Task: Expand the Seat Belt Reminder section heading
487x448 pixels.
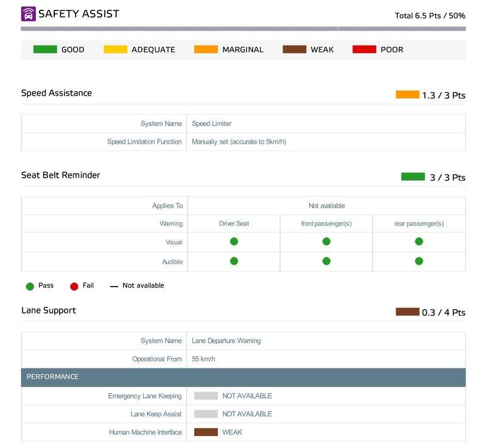Action: coord(61,175)
